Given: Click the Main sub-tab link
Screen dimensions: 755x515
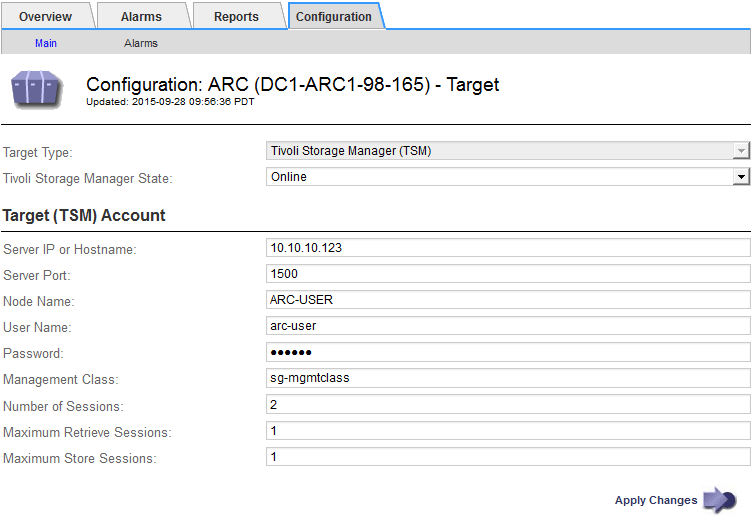Looking at the screenshot, I should tap(46, 43).
